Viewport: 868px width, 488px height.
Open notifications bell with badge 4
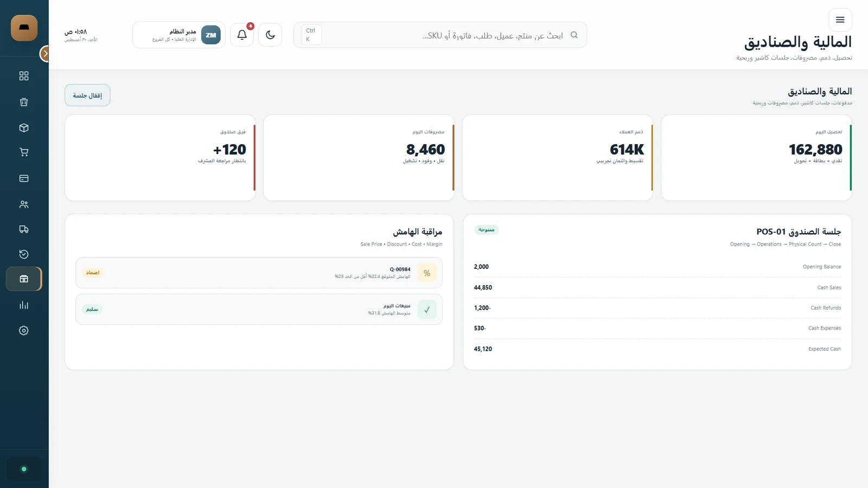click(242, 35)
